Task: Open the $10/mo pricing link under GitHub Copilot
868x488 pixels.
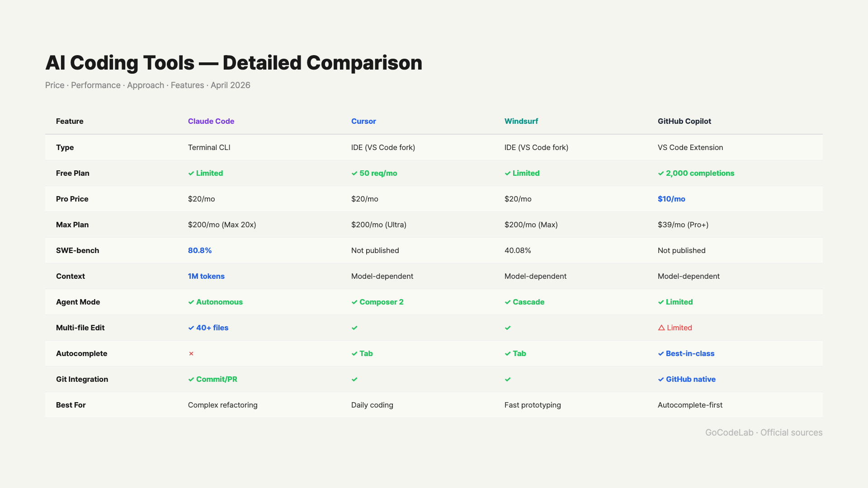Action: click(671, 199)
